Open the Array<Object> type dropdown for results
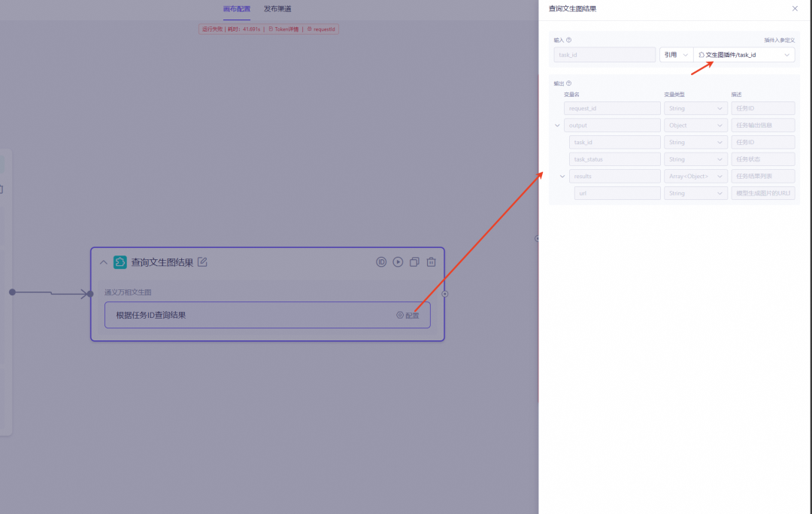This screenshot has height=514, width=812. click(695, 177)
